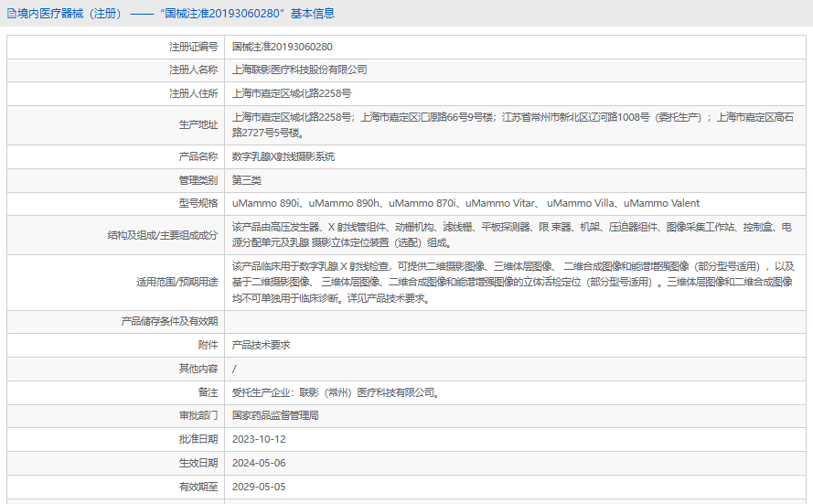This screenshot has height=504, width=813.
Task: Open the 产品技术要求 attachment text
Action: 261,346
